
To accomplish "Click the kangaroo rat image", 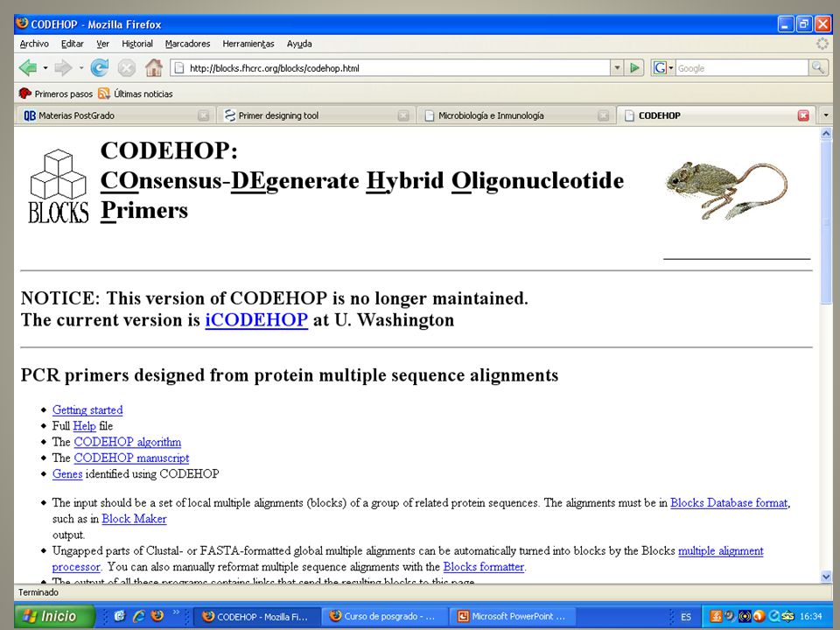I will 726,190.
